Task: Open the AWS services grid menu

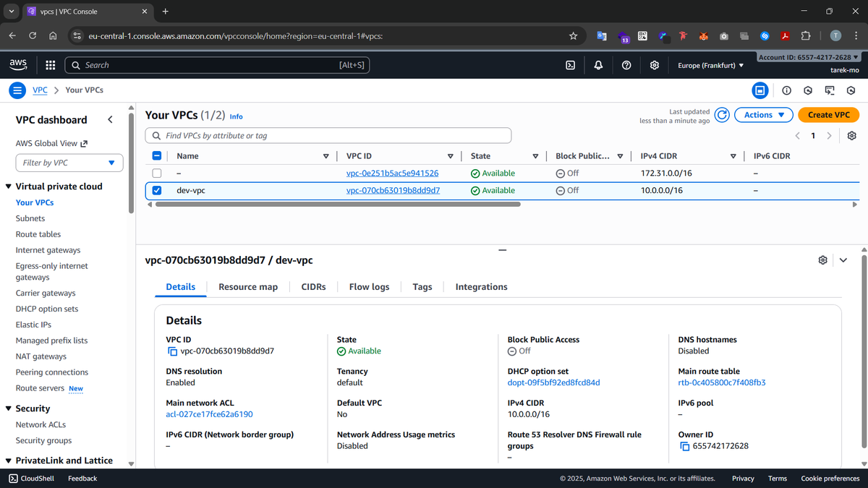Action: (51, 65)
